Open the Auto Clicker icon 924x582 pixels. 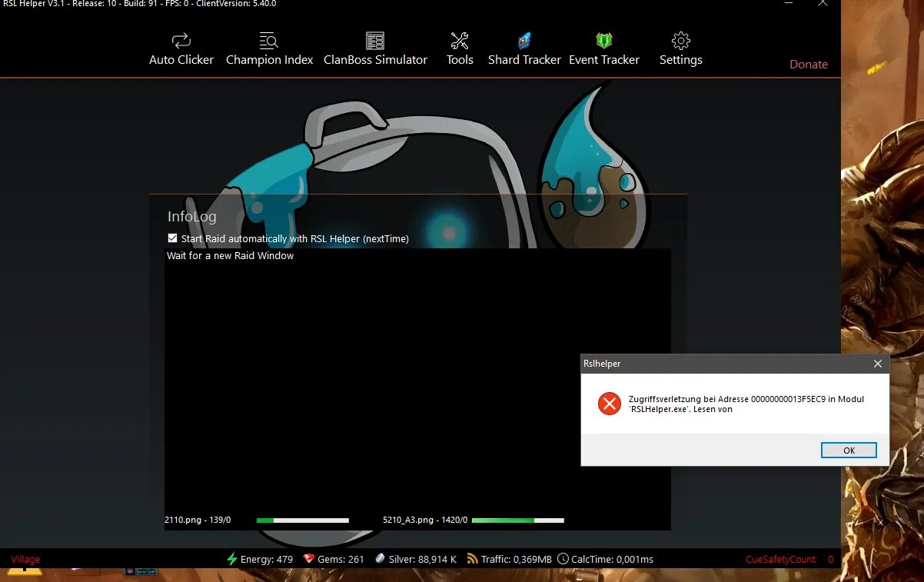click(181, 41)
